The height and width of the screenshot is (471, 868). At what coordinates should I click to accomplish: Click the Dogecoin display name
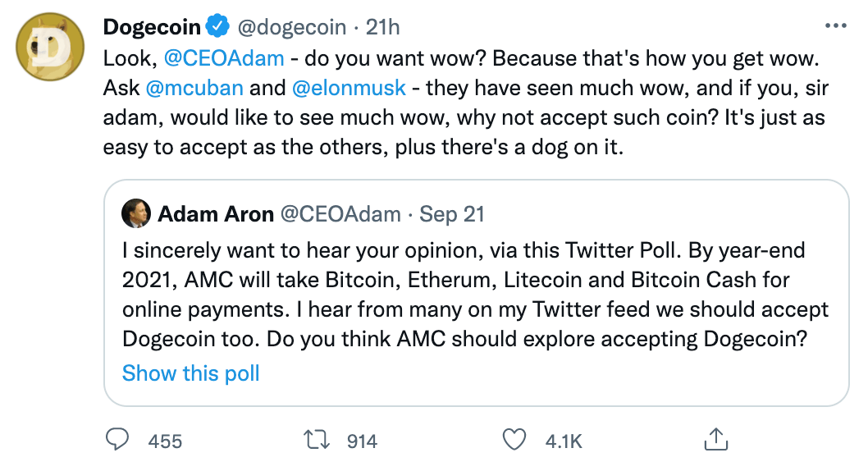tap(152, 27)
